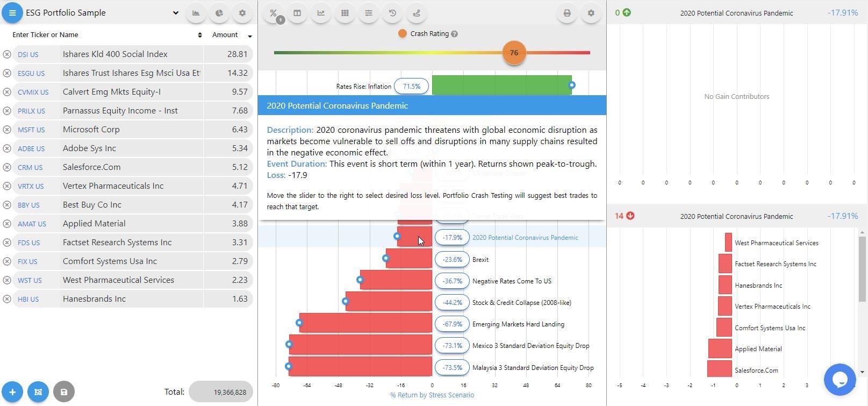Click the ADBE US ticker link

coord(31,148)
